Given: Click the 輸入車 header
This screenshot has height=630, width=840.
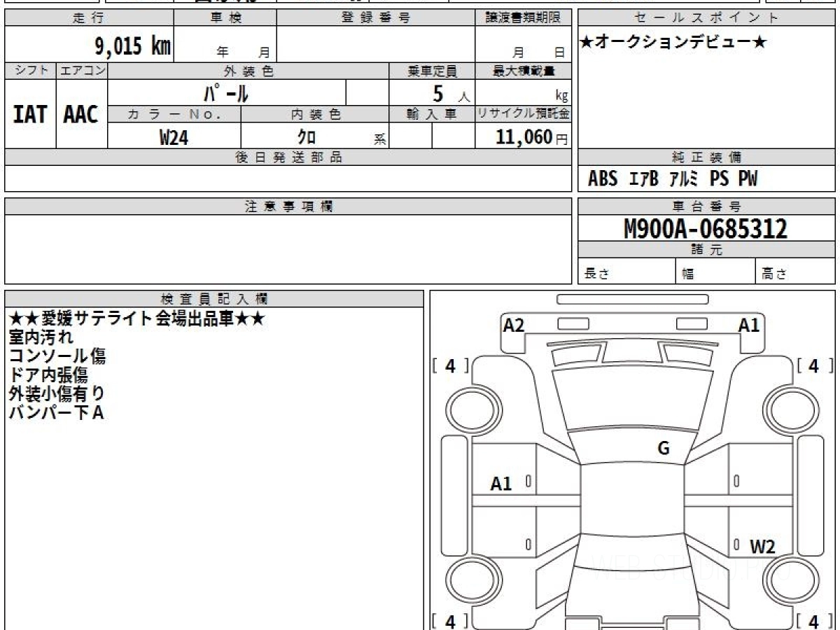Looking at the screenshot, I should (x=432, y=114).
